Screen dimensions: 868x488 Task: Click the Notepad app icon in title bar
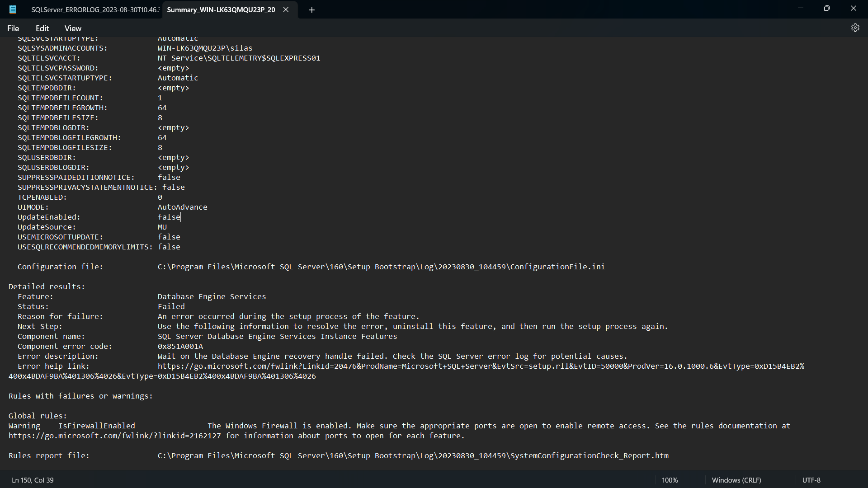[13, 9]
